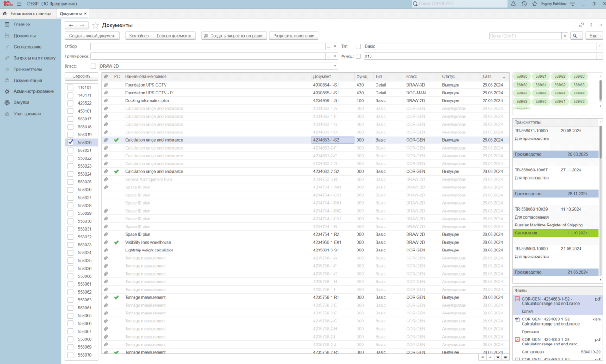Copy link using the chain icon
This screenshot has width=606, height=364.
tap(581, 25)
